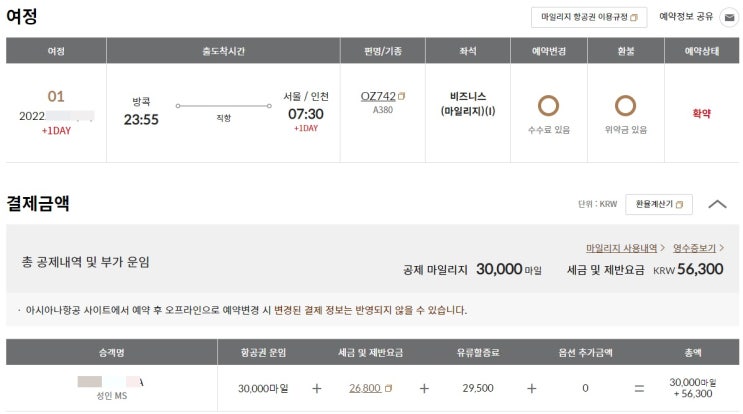Click the 직항 route line
This screenshot has width=743, height=414.
(223, 106)
